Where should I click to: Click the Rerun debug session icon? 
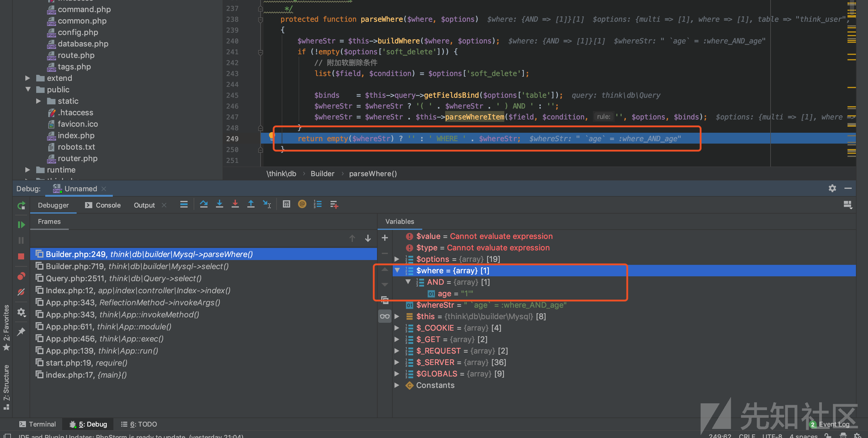pos(21,205)
